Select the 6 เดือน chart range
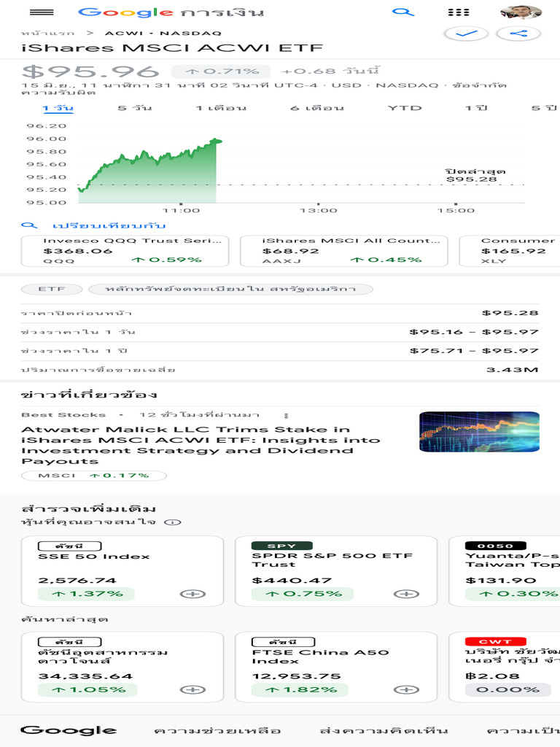Screen dimensions: 560x747 (316, 108)
